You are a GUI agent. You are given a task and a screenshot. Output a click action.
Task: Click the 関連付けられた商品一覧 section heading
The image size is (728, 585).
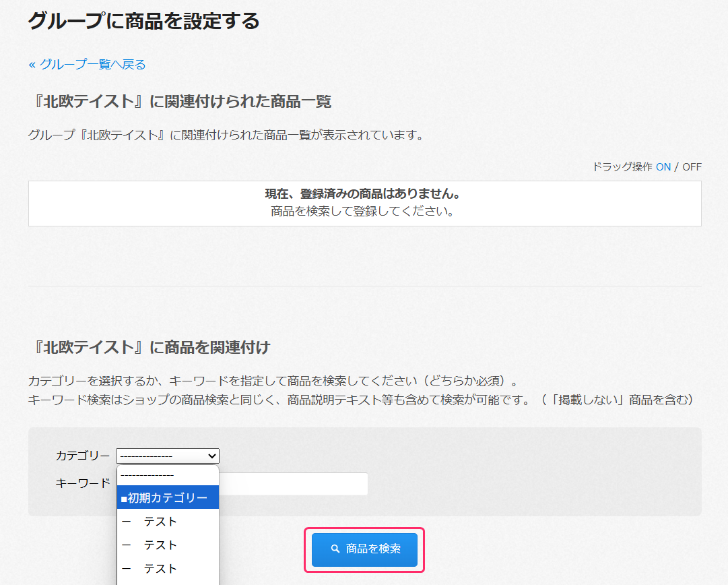[x=180, y=102]
